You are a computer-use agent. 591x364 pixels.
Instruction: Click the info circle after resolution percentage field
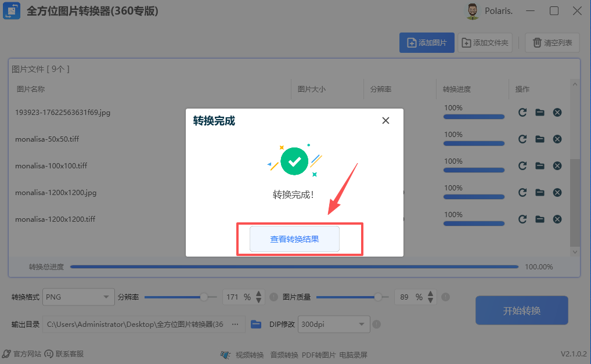[x=273, y=297]
